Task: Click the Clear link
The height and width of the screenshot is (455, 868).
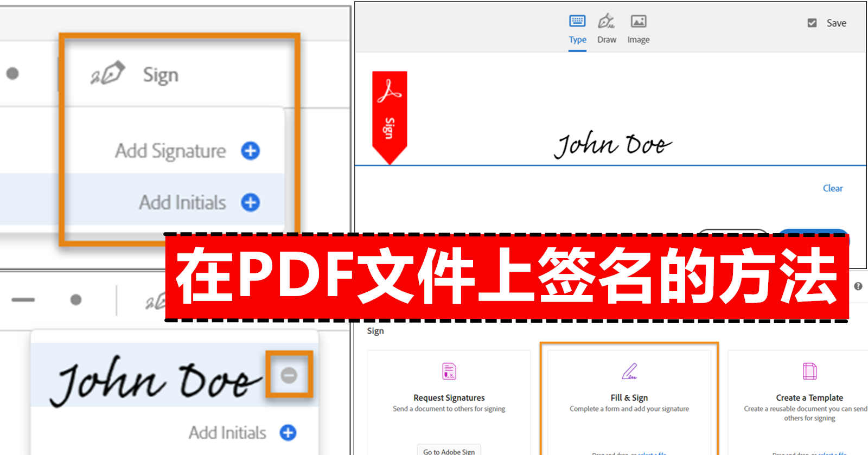Action: [832, 188]
